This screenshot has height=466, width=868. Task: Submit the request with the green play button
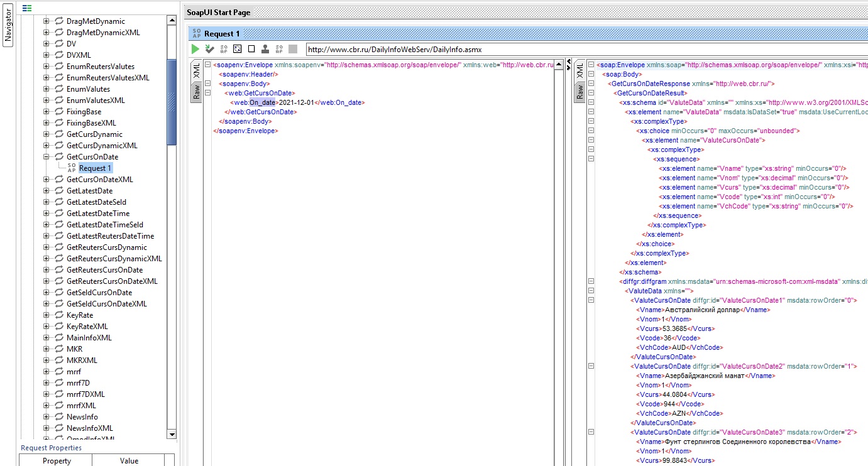195,49
